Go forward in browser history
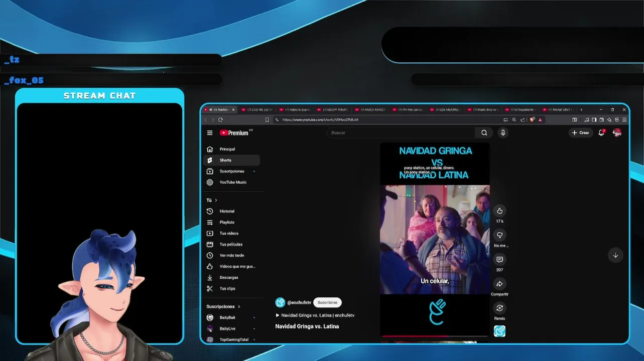644x361 pixels. click(x=212, y=120)
